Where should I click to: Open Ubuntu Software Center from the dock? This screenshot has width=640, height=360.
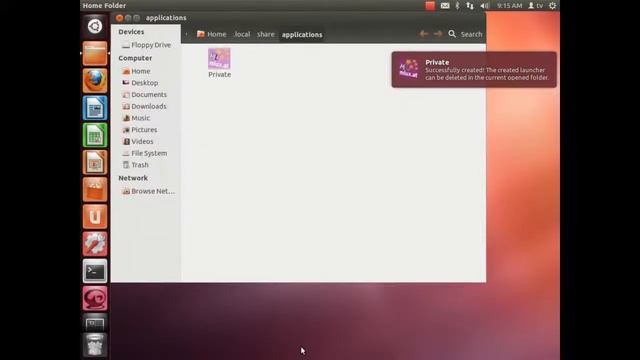(95, 189)
